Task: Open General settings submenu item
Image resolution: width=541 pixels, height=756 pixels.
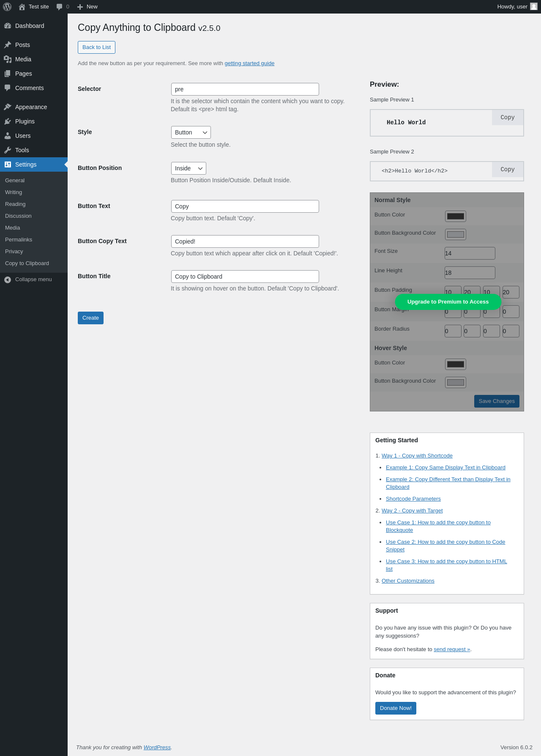Action: [x=15, y=180]
